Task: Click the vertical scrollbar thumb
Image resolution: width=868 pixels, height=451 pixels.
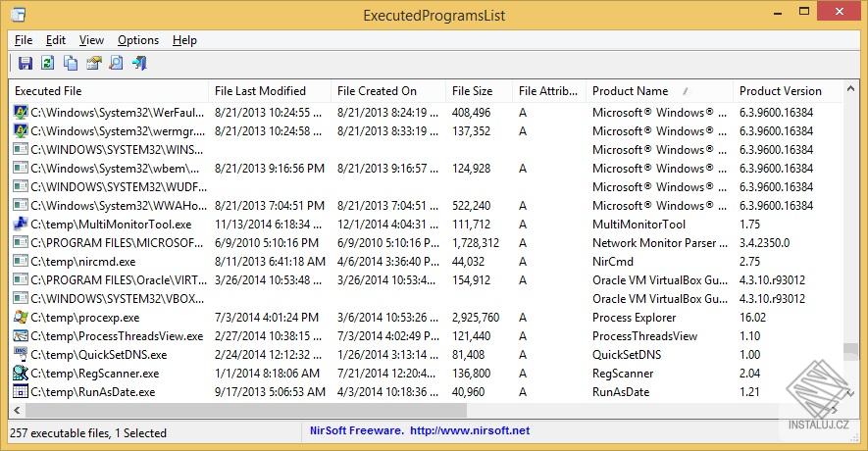Action: 851,352
